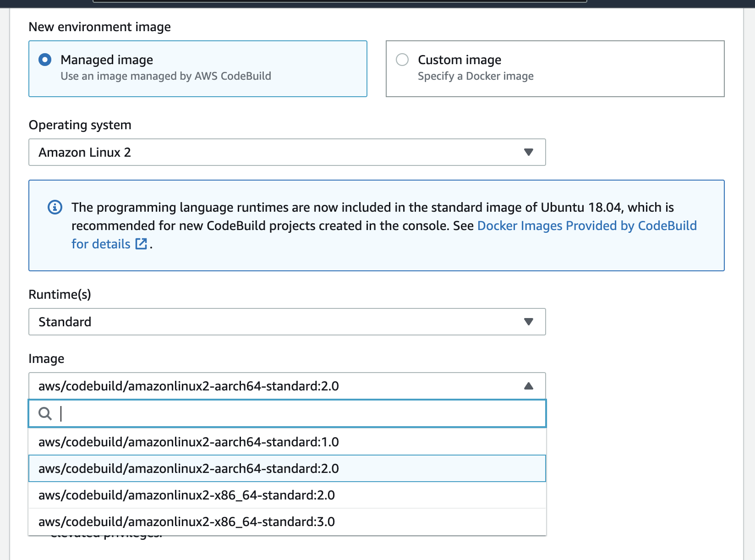This screenshot has width=755, height=560.
Task: Click the 'Image' field label
Action: [46, 359]
